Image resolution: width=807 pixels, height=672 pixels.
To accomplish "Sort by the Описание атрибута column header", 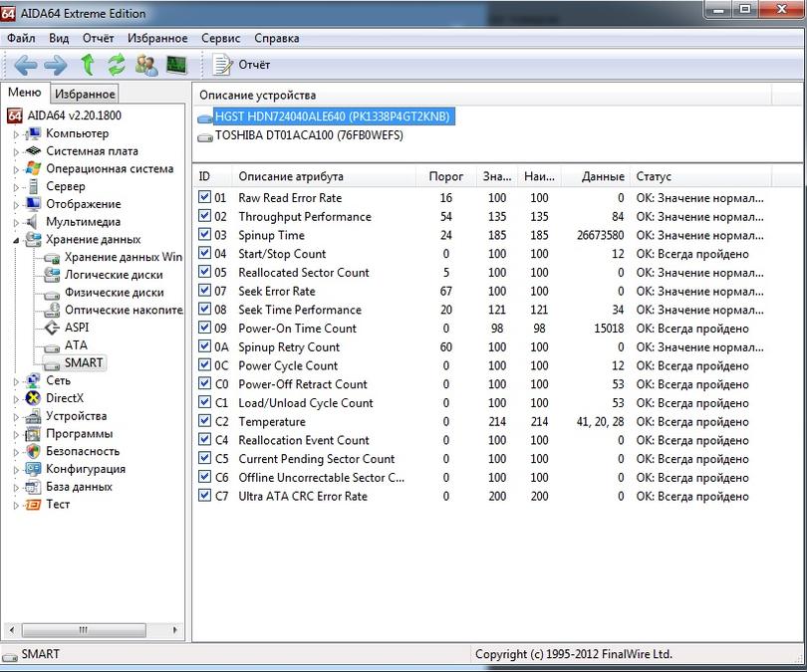I will 324,176.
